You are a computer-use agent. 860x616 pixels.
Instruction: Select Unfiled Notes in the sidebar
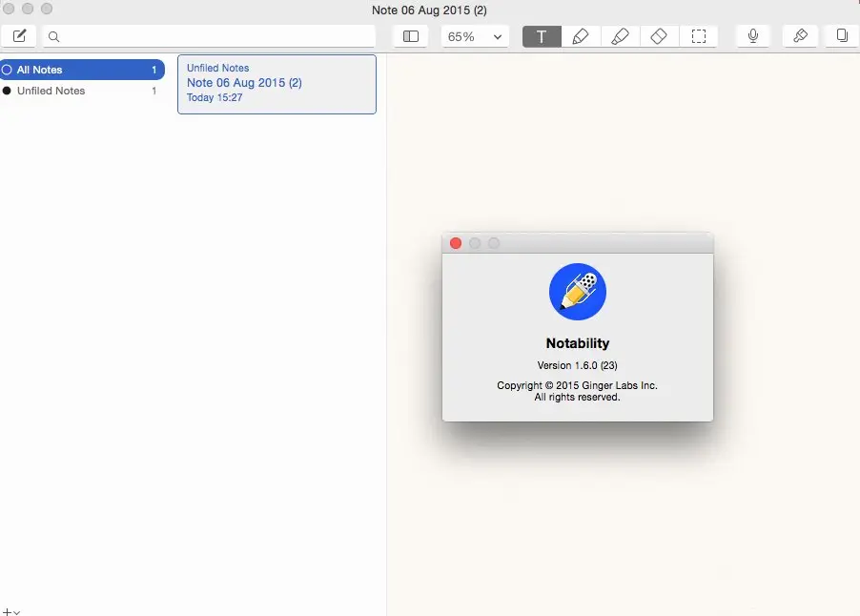click(x=82, y=91)
